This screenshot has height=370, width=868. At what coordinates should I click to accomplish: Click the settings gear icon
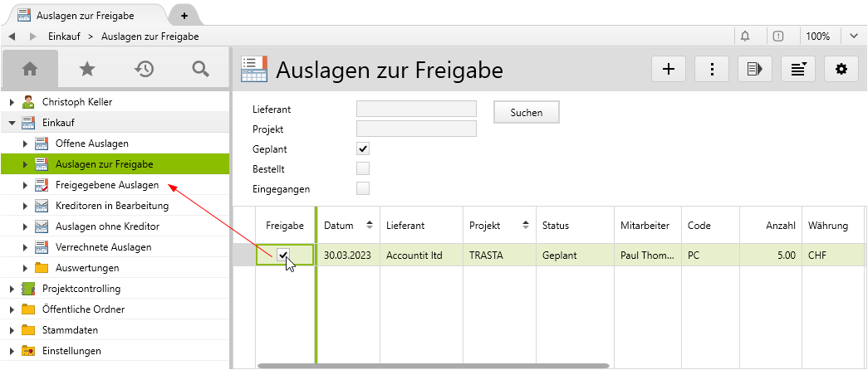[841, 70]
